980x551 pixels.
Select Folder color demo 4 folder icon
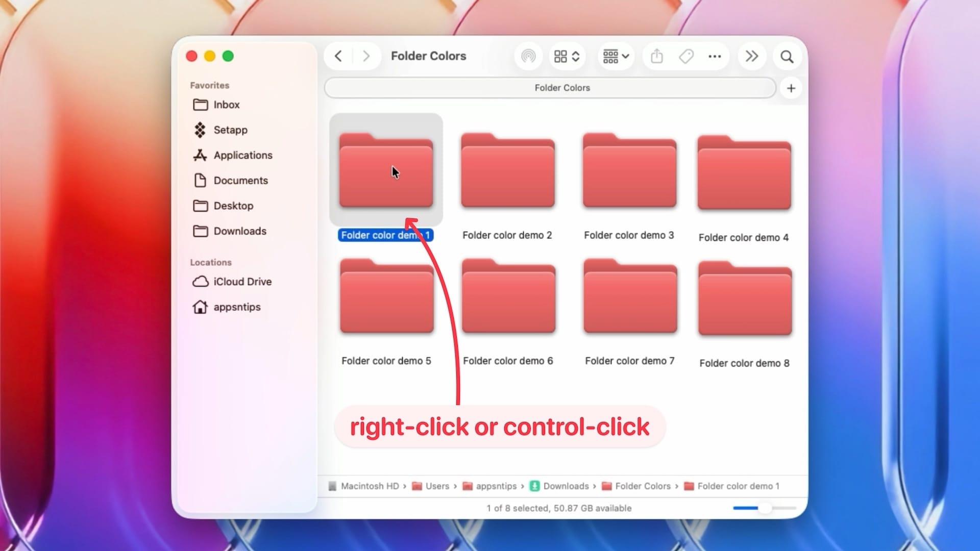point(744,172)
